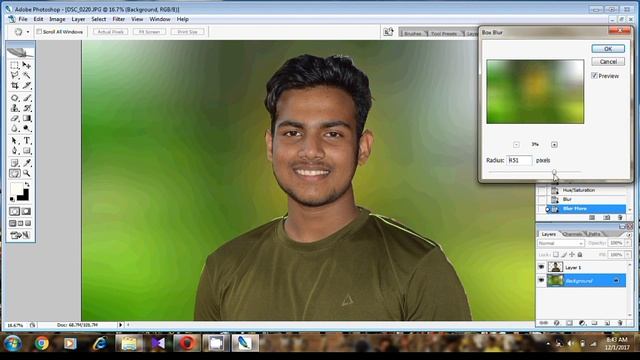Switch to Quick Mask mode
This screenshot has height=360, width=640.
click(26, 211)
